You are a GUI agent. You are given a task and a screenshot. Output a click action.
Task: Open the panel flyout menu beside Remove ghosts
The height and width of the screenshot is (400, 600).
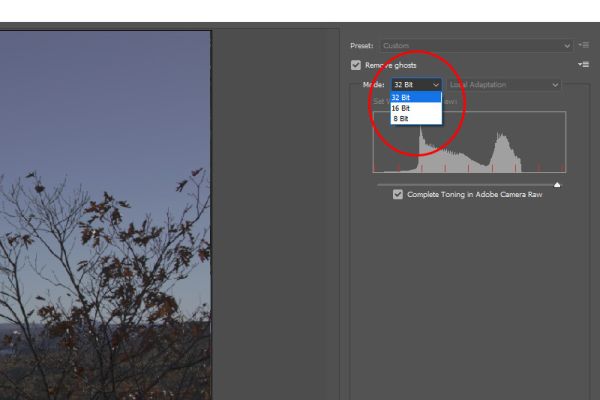point(584,64)
